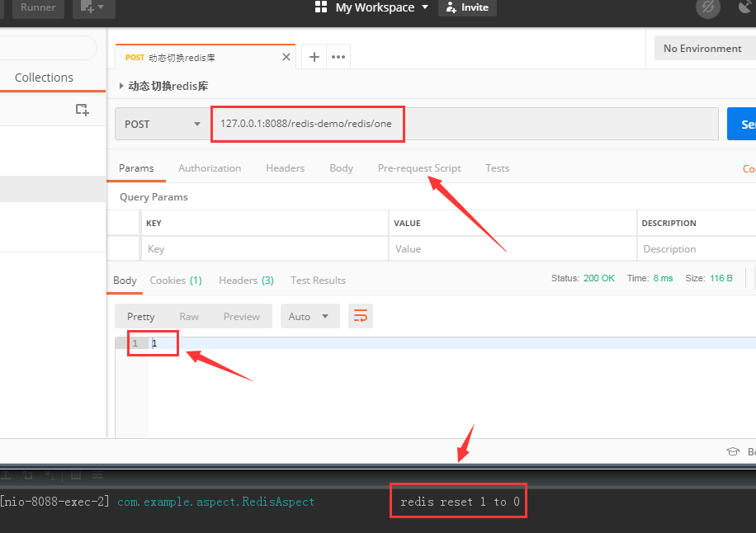756x533 pixels.
Task: Open the response Headers (3) tab
Action: tap(247, 281)
